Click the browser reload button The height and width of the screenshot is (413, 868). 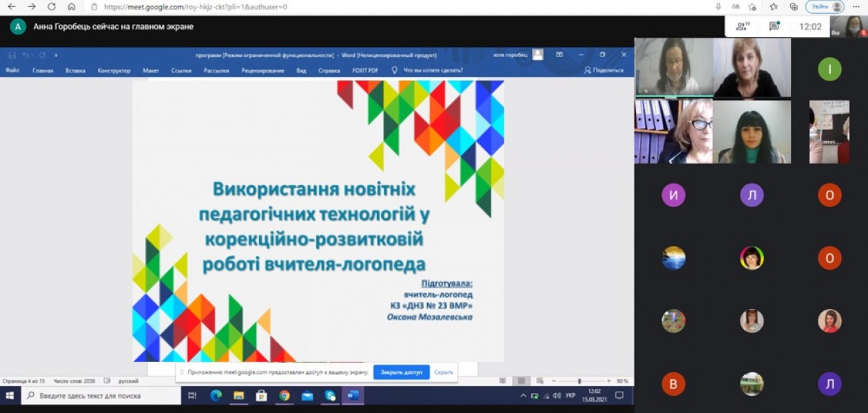click(x=52, y=7)
